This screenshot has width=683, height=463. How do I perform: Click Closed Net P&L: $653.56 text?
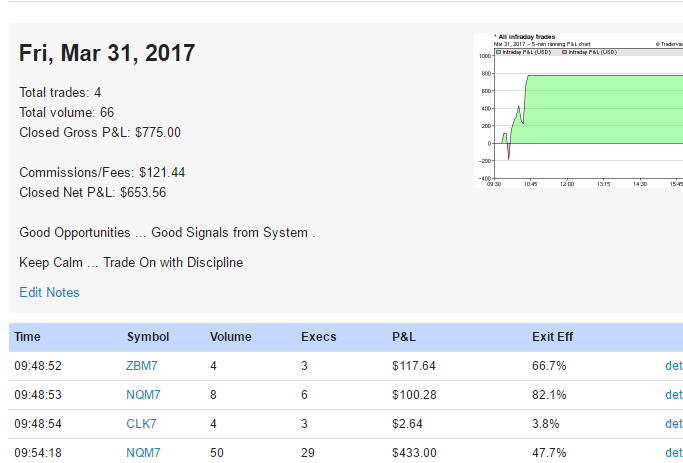[x=92, y=193]
